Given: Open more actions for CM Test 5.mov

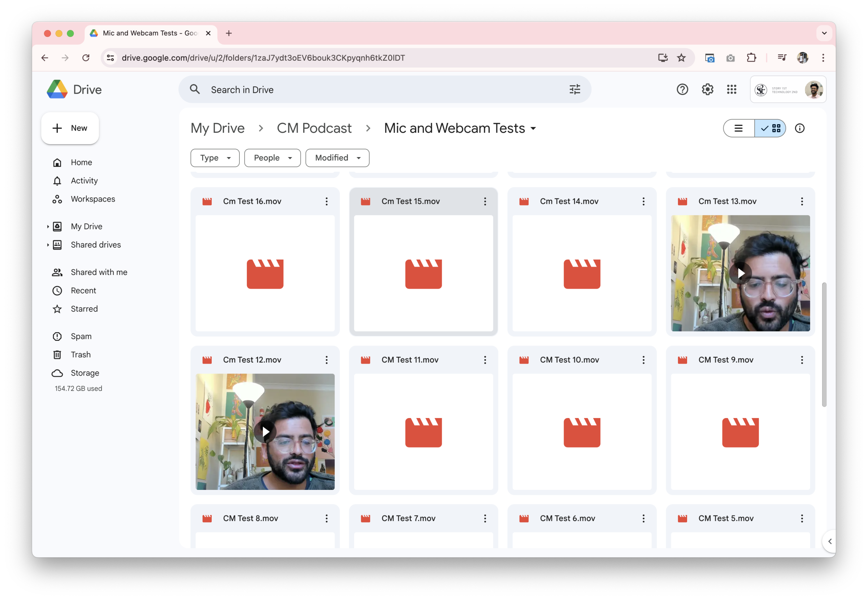Looking at the screenshot, I should (x=801, y=518).
